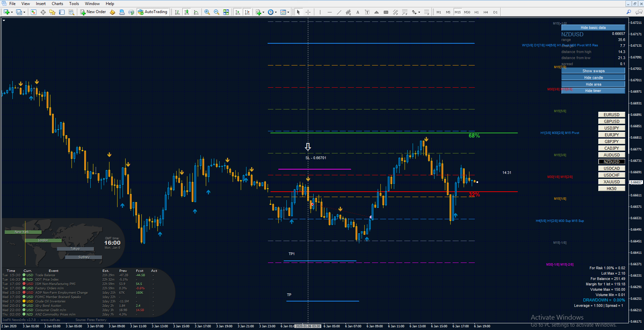The width and height of the screenshot is (644, 330).
Task: Switch to the M30 timeframe
Action: pyautogui.click(x=467, y=12)
